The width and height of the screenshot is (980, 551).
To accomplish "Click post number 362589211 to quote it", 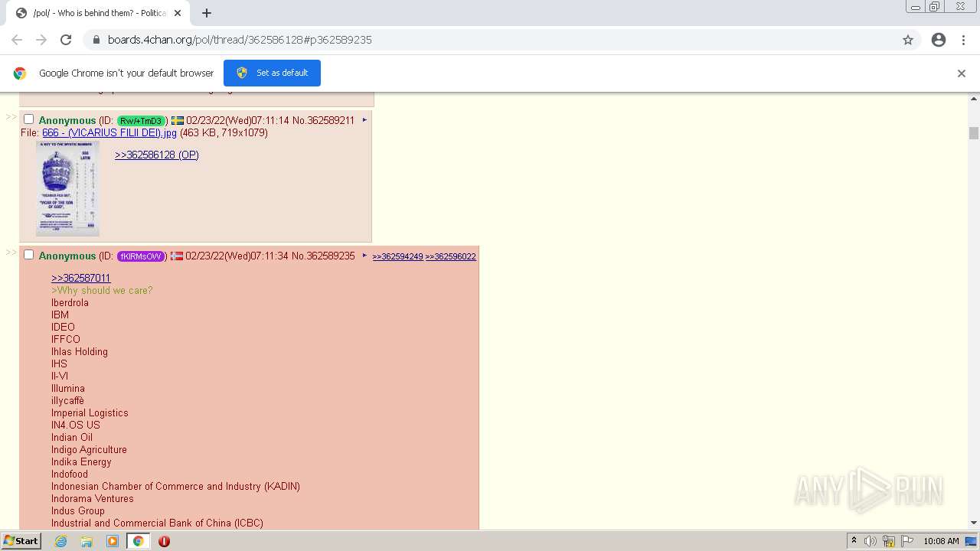I will (x=331, y=120).
